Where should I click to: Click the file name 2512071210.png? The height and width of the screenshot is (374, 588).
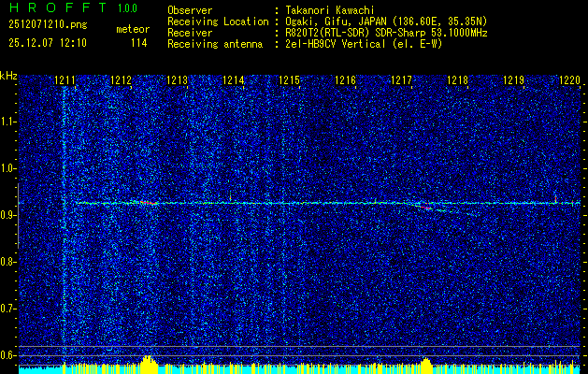coord(48,25)
